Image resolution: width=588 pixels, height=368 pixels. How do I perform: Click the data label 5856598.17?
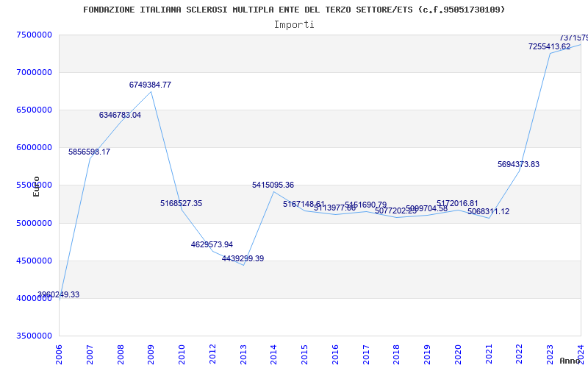click(89, 152)
